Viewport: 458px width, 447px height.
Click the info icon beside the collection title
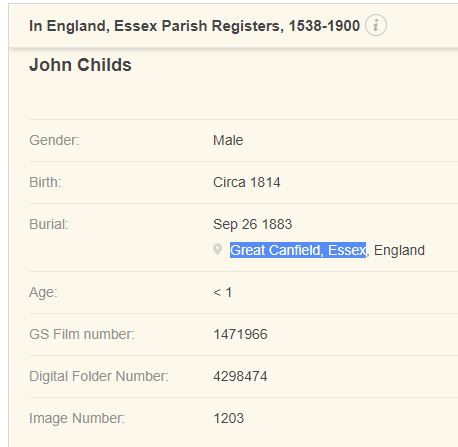coord(376,25)
